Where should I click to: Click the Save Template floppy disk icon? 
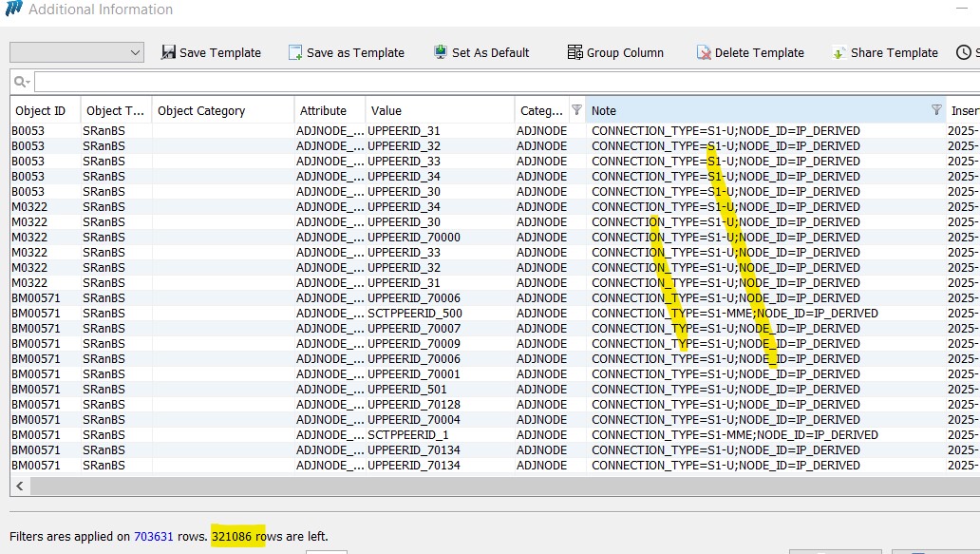pos(169,52)
